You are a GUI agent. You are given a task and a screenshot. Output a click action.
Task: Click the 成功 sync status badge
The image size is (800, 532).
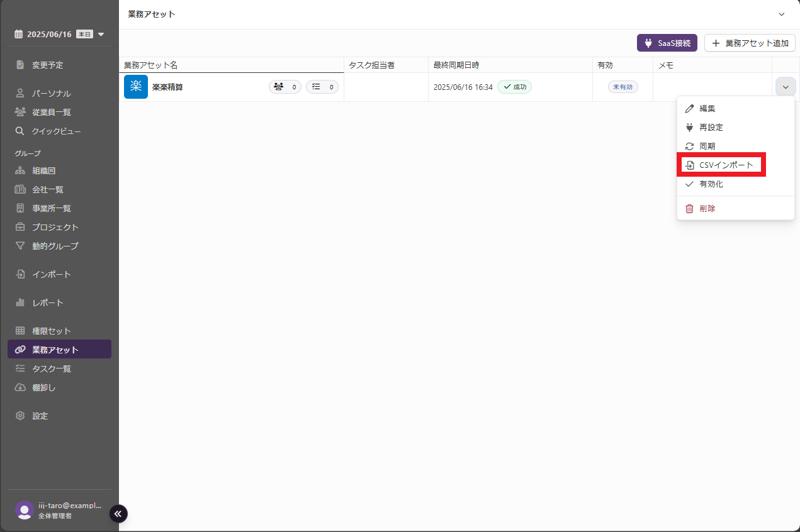(x=514, y=87)
